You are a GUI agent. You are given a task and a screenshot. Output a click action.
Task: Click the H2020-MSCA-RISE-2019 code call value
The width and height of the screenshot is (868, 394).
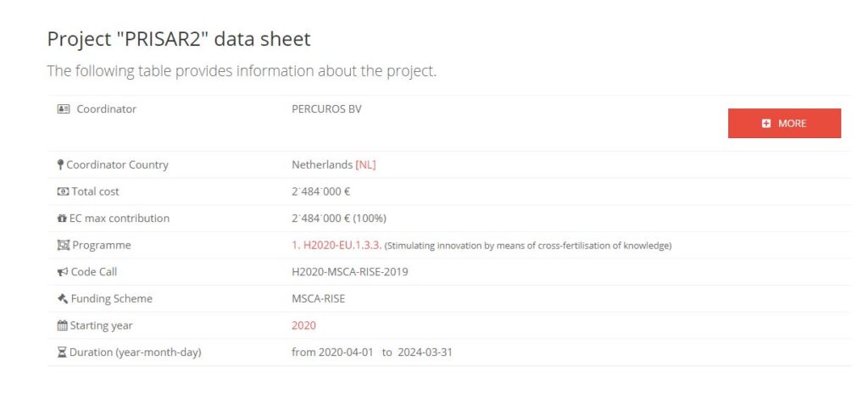(350, 272)
